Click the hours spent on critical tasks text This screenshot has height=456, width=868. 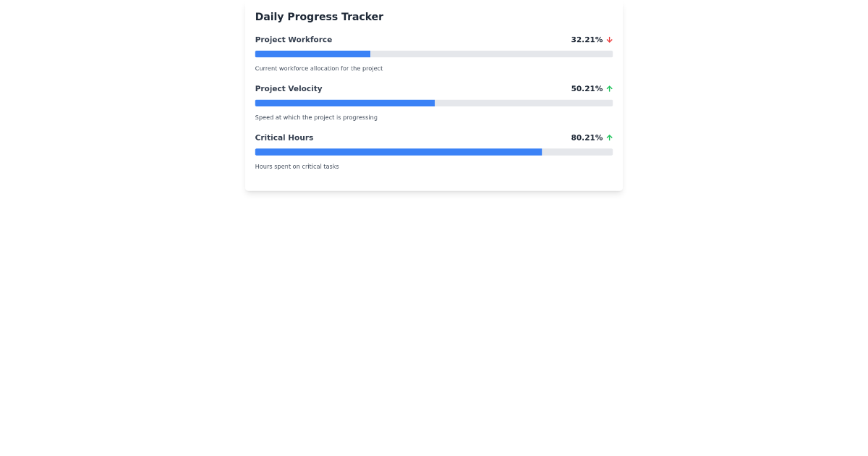pos(297,166)
